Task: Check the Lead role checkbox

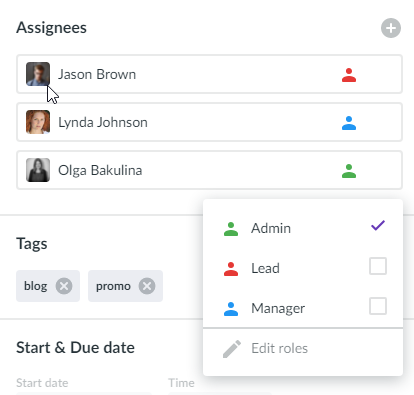Action: point(378,266)
